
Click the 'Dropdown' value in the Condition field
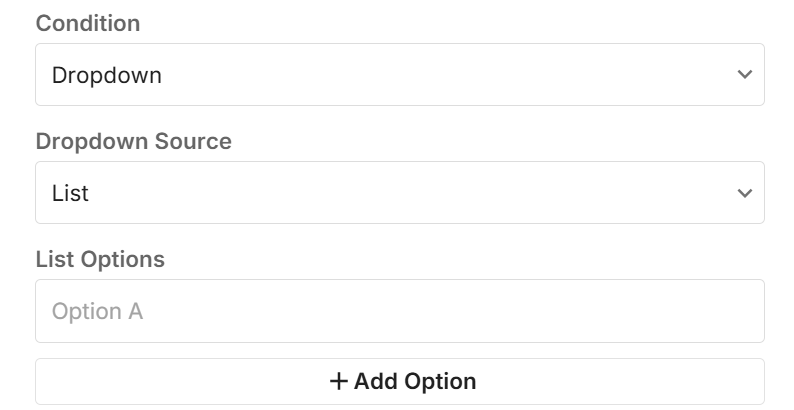coord(107,75)
